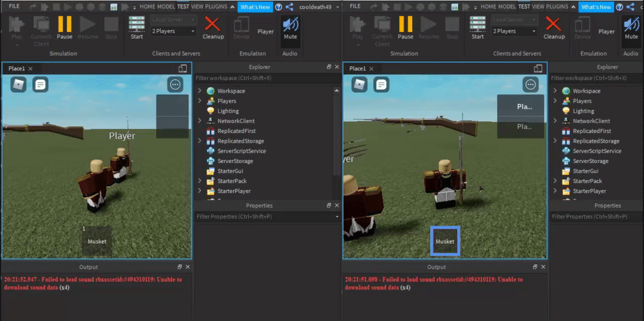Image resolution: width=644 pixels, height=321 pixels.
Task: Expand the Workspace node in the left Explorer
Action: coord(199,91)
